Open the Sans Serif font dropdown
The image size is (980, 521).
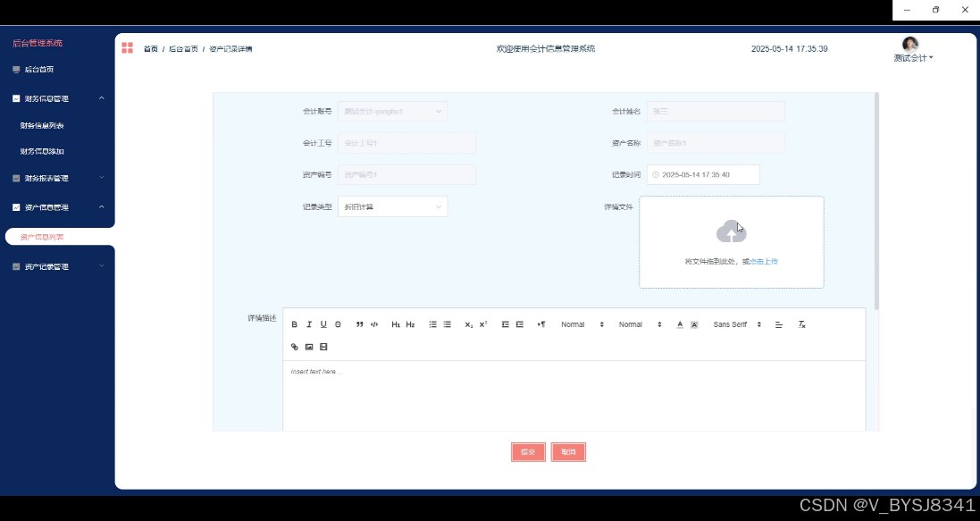tap(737, 324)
